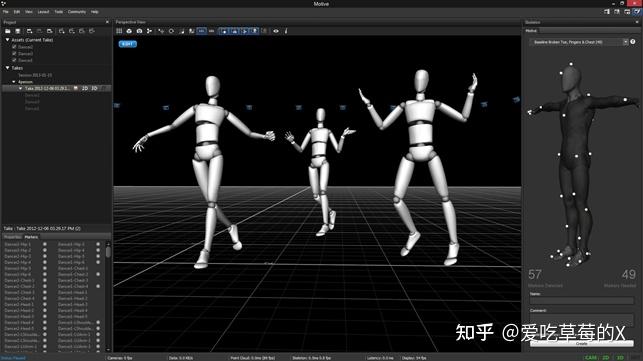
Task: Click the Markers list scroll-down arrow
Action: click(x=108, y=350)
